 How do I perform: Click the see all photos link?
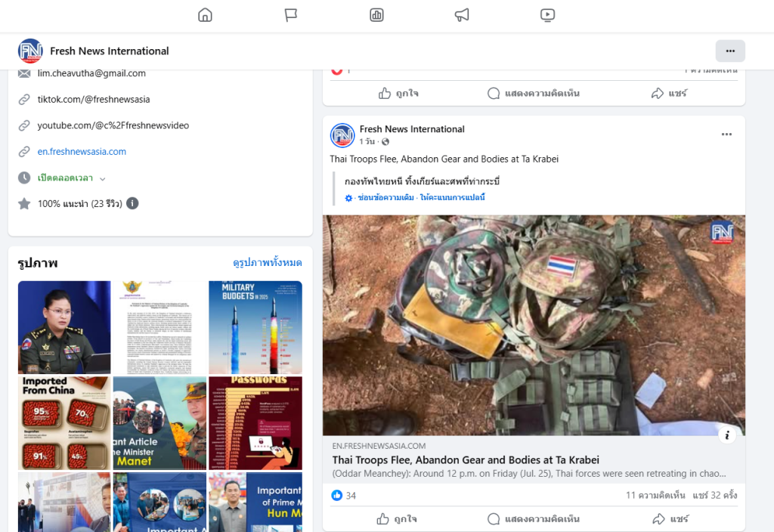click(x=267, y=262)
